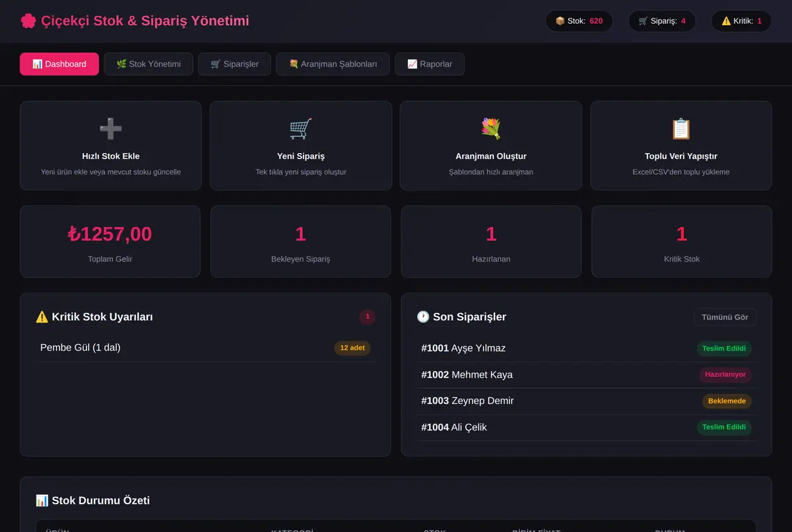Open the Siparişler tab
Viewport: 792px width, 532px height.
(x=234, y=64)
